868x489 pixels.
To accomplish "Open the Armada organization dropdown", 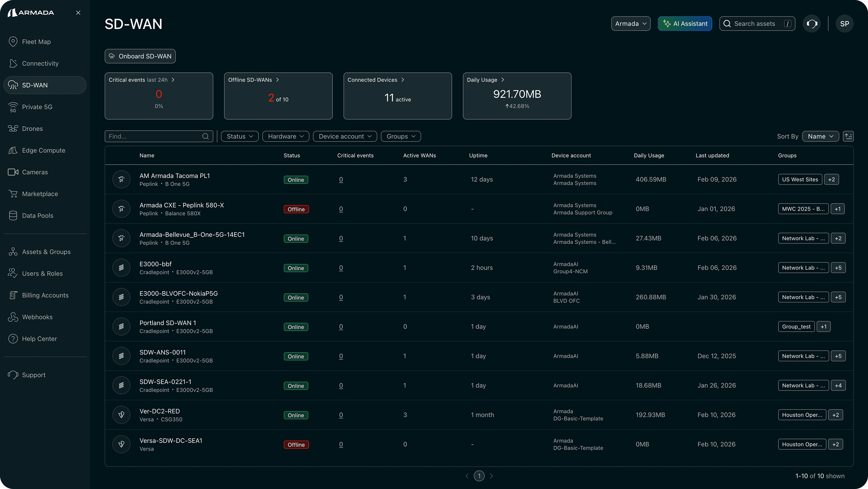I will (630, 24).
